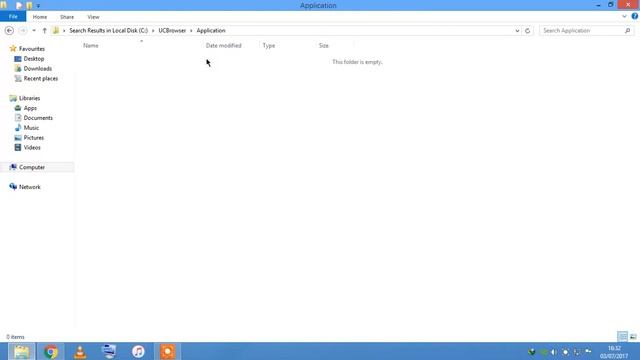Switch to the Home ribbon tab
640x360 pixels.
(40, 17)
